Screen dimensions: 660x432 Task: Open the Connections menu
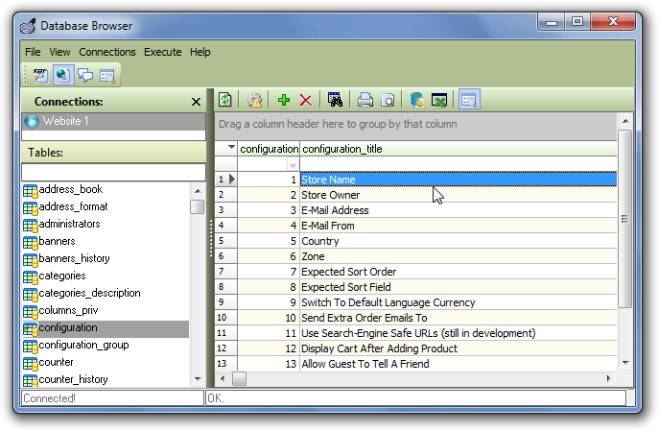(x=107, y=52)
